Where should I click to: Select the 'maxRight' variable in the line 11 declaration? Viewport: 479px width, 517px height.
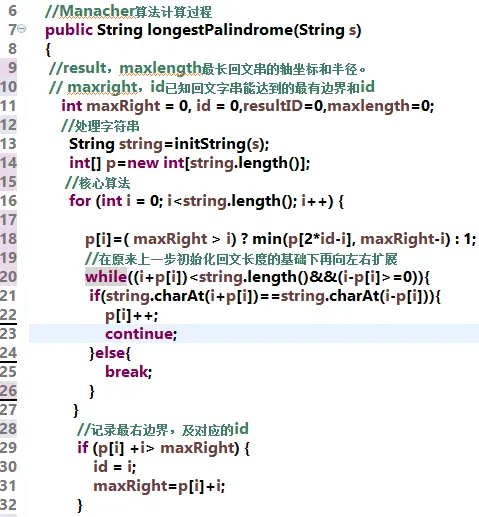click(123, 106)
